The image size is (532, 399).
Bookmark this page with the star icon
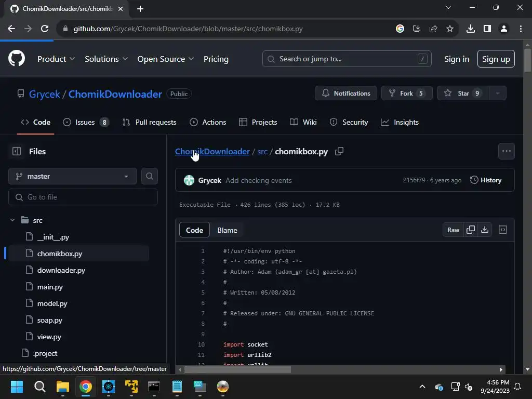450,29
